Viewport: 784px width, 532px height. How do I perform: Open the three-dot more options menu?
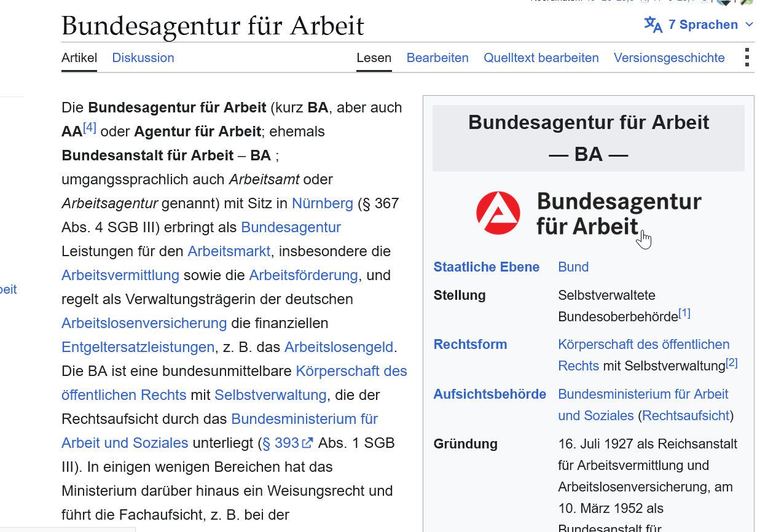[x=747, y=57]
